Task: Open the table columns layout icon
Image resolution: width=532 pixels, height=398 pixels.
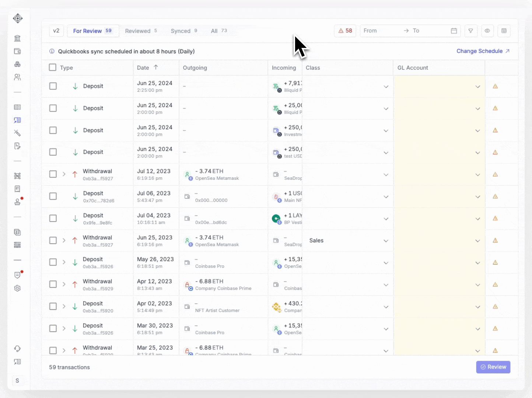Action: coord(504,31)
